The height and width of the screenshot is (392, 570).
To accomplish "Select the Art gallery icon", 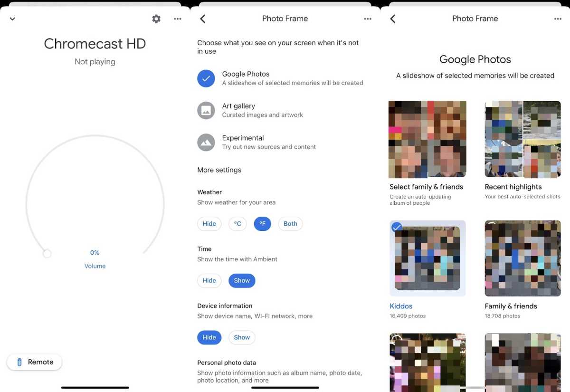I will pos(206,110).
